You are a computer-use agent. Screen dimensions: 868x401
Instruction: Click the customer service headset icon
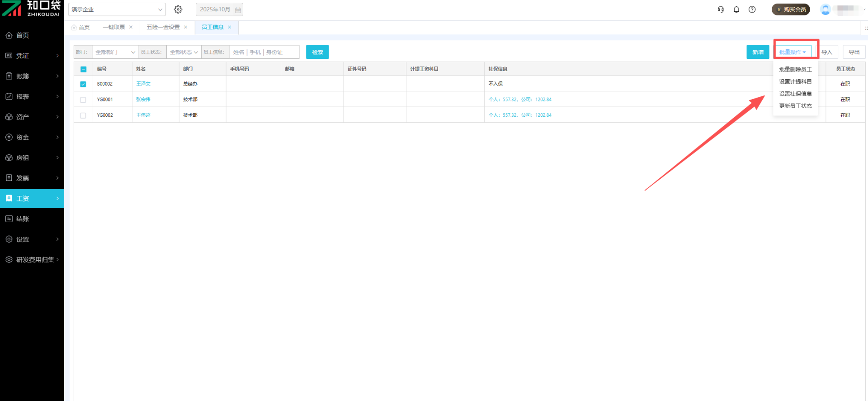click(x=721, y=10)
